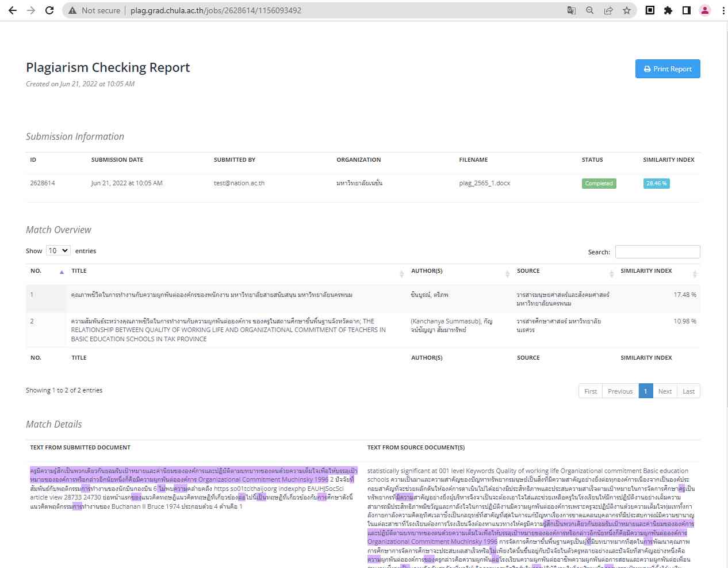Sort the table by NO. column
The width and height of the screenshot is (728, 568).
[x=46, y=271]
